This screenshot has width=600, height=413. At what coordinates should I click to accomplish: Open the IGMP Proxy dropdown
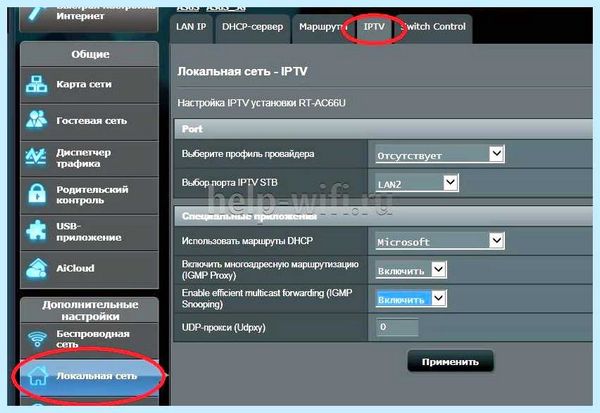click(x=411, y=270)
